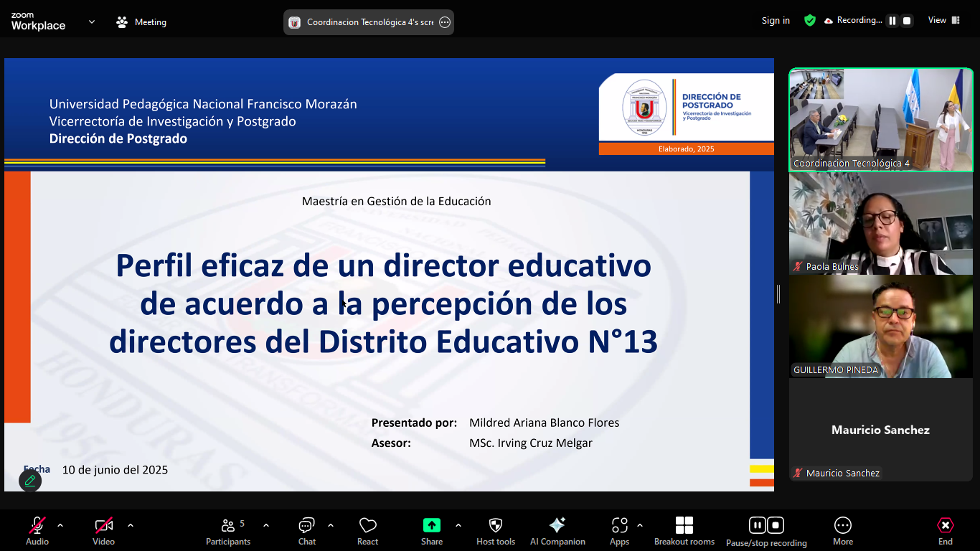Open the View layout menu

(944, 20)
